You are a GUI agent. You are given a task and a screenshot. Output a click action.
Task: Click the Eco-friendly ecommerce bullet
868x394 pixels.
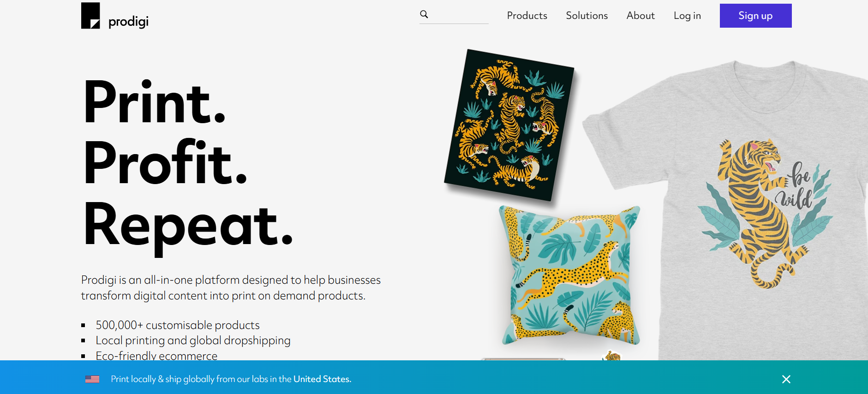click(156, 356)
